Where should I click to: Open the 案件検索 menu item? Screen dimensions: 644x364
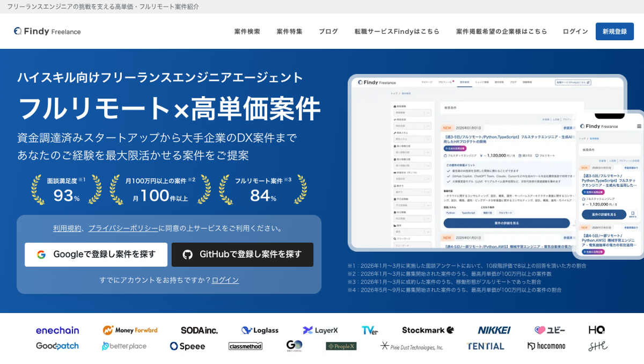coord(247,31)
